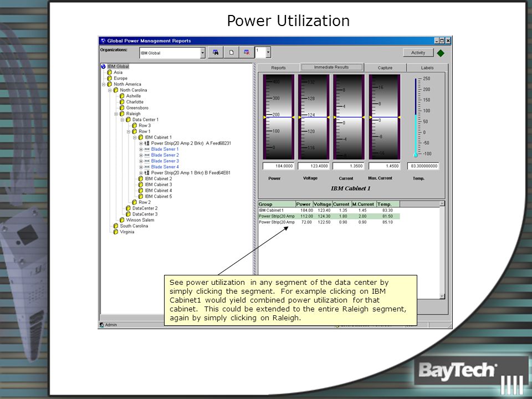The image size is (532, 399).
Task: Collapse the North Carolina tree node
Action: 110,90
